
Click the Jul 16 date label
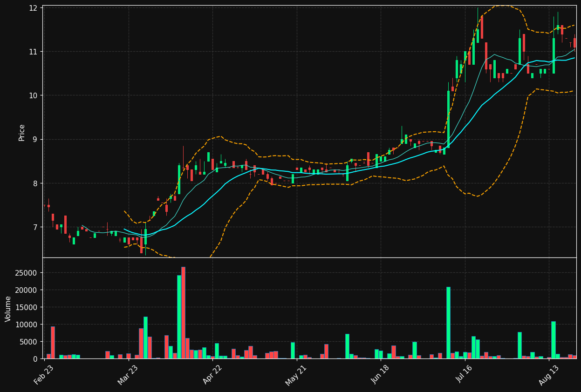[464, 374]
